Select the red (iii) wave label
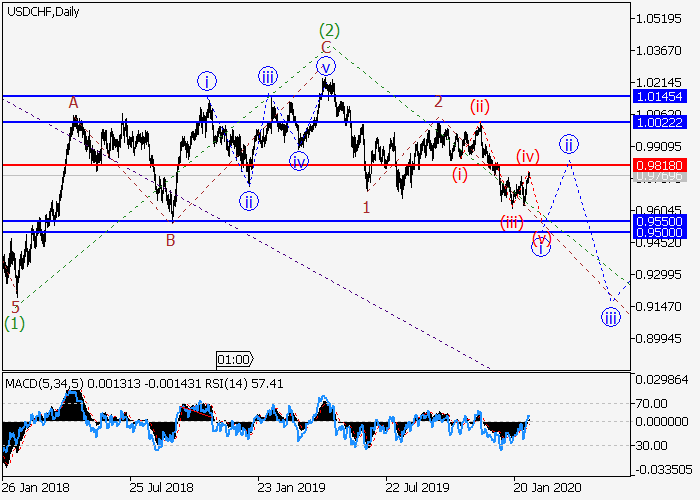The image size is (700, 500). click(x=512, y=222)
